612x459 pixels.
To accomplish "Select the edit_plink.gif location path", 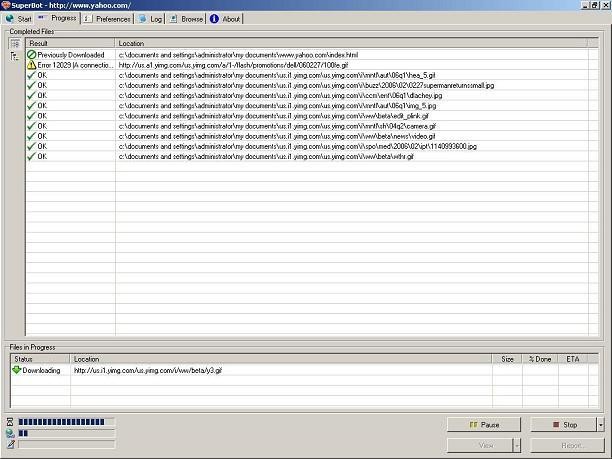I will coord(274,116).
